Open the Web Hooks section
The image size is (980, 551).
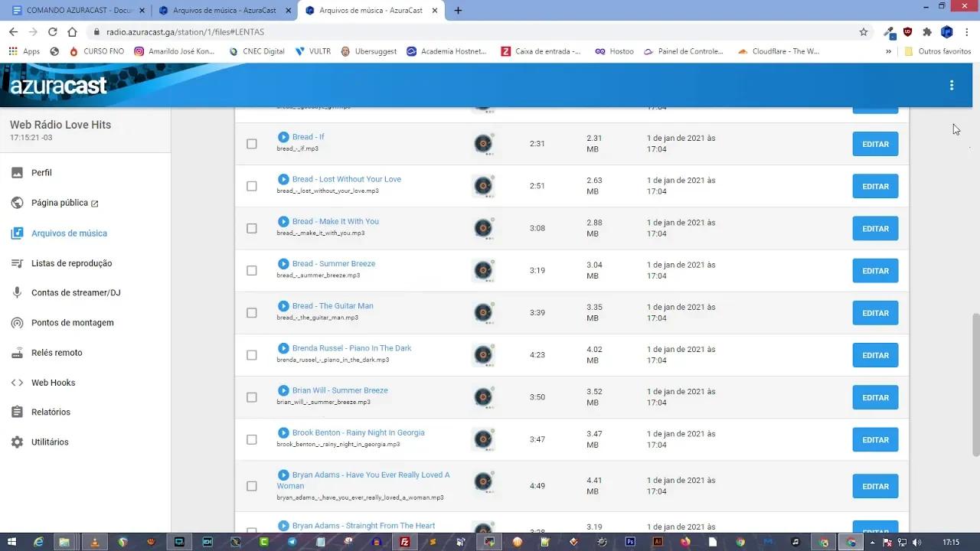[x=53, y=382]
